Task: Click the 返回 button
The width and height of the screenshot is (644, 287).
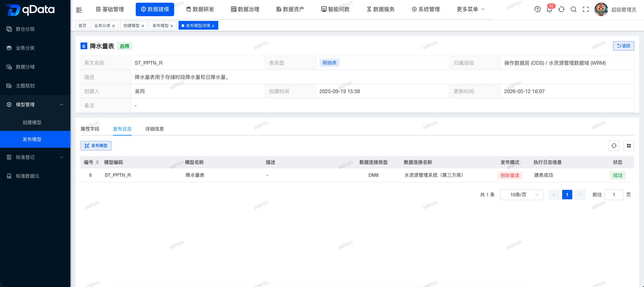Action: [623, 46]
